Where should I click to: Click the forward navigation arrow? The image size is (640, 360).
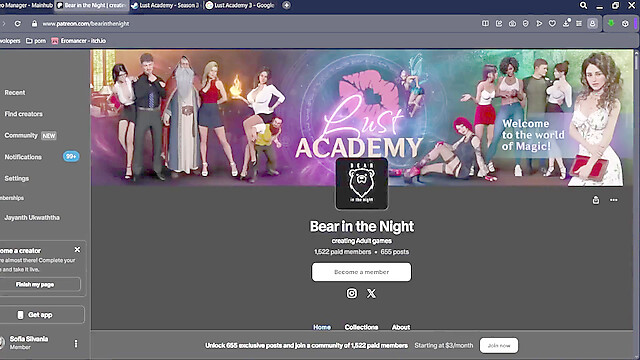tap(4, 24)
